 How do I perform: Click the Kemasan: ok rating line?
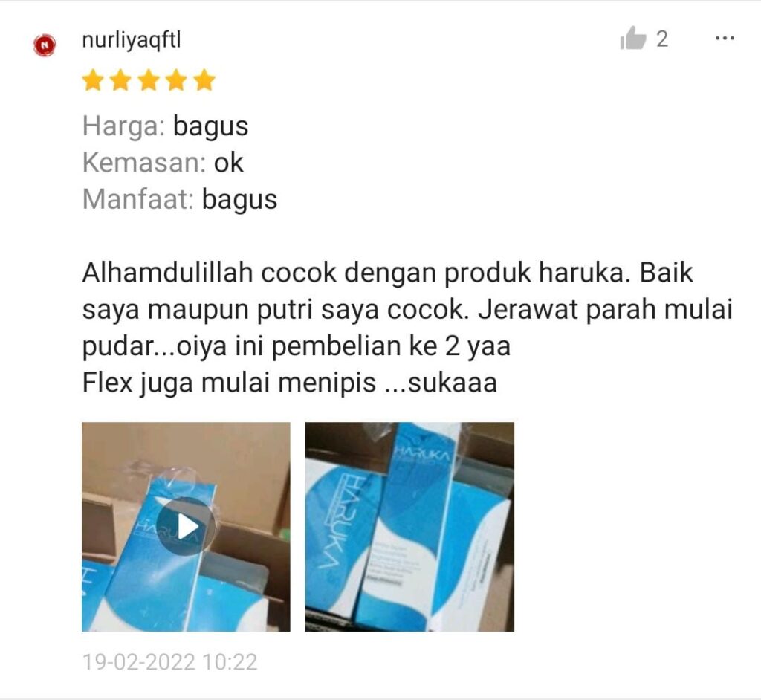[163, 163]
